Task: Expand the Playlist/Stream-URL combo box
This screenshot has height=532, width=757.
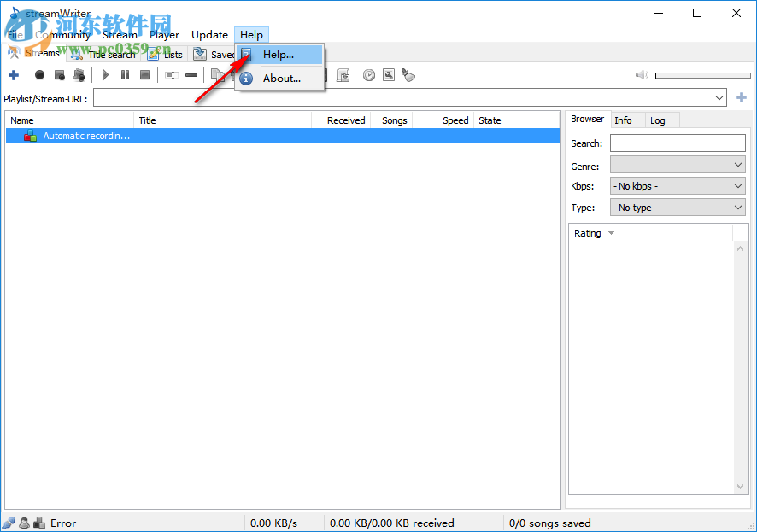Action: (x=720, y=97)
